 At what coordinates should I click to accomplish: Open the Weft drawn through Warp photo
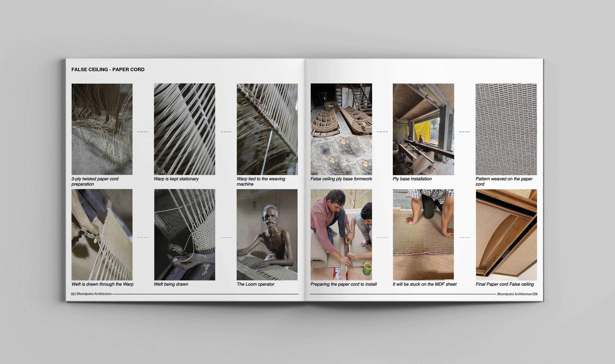coord(102,235)
